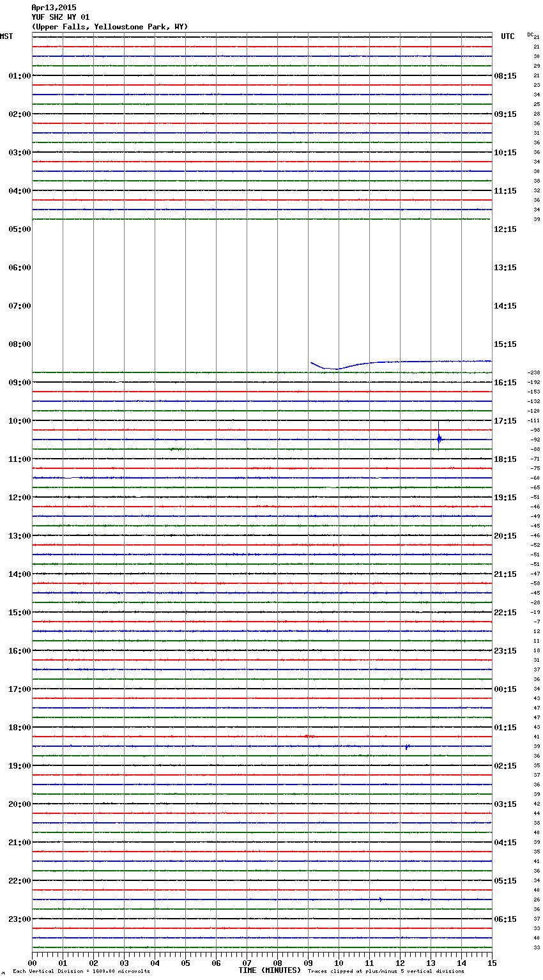The image size is (543, 980).
Task: Select the "15:00" MST hour label
Action: pyautogui.click(x=20, y=613)
